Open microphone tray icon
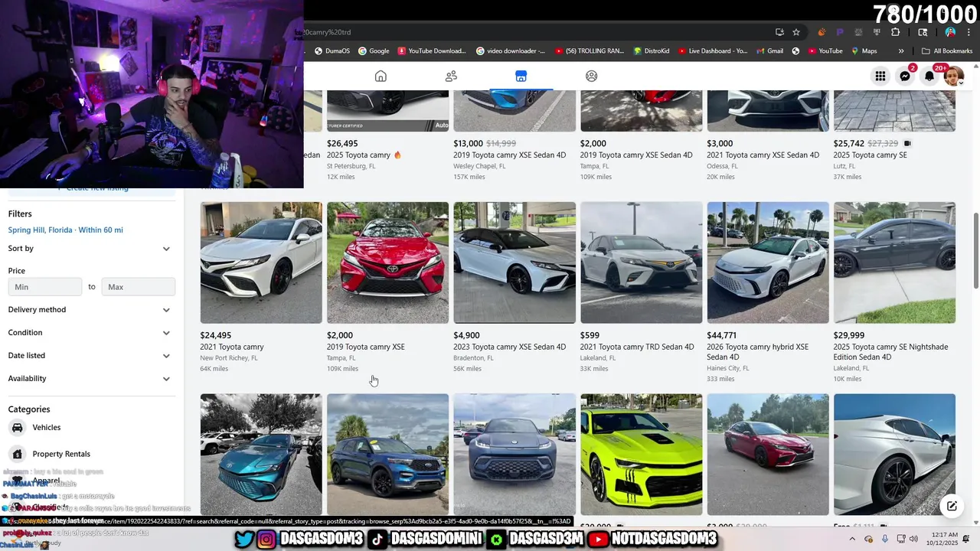 885,540
